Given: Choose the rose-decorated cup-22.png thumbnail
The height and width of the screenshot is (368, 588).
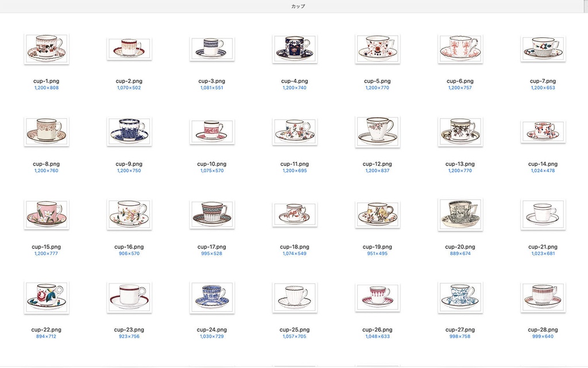Looking at the screenshot, I should [x=47, y=297].
